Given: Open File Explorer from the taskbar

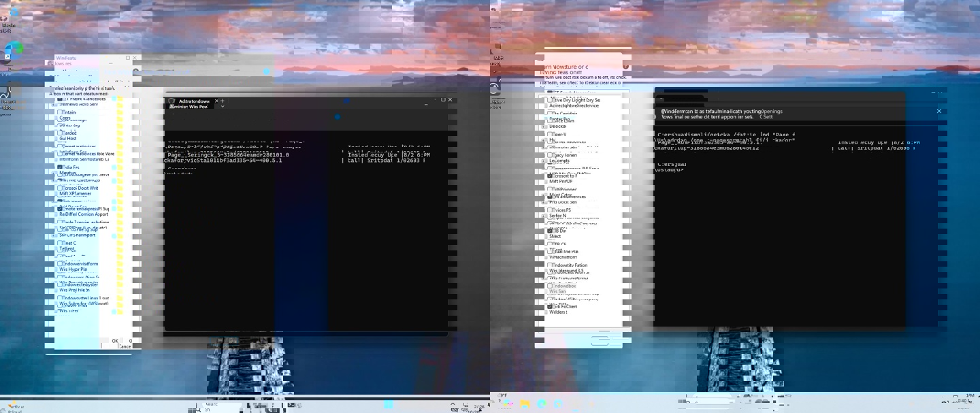Looking at the screenshot, I should pos(525,404).
